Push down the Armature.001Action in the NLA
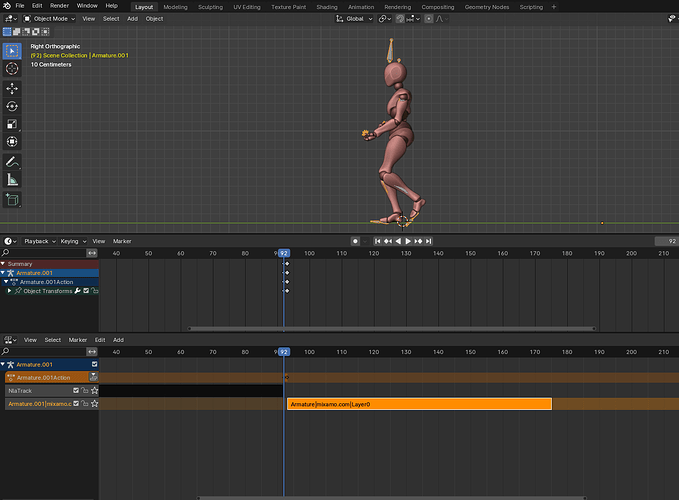 point(94,377)
